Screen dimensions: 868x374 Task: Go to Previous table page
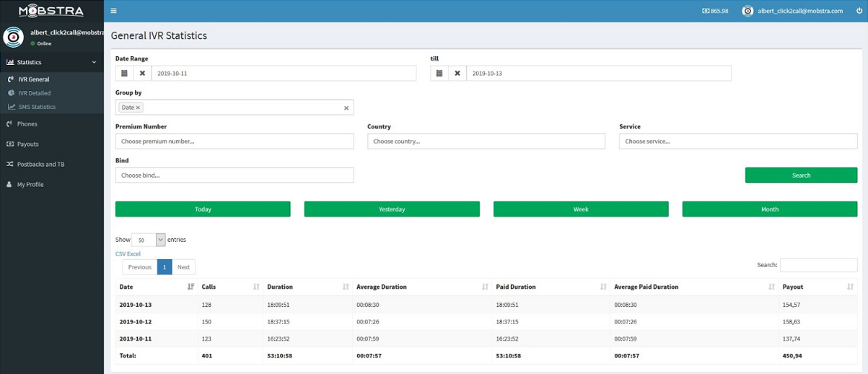point(140,267)
